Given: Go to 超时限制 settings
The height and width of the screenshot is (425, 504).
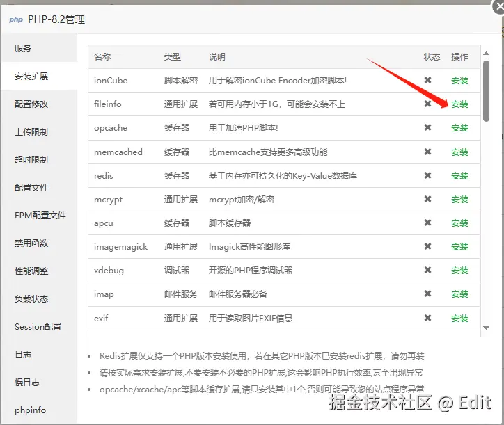Looking at the screenshot, I should click(39, 160).
